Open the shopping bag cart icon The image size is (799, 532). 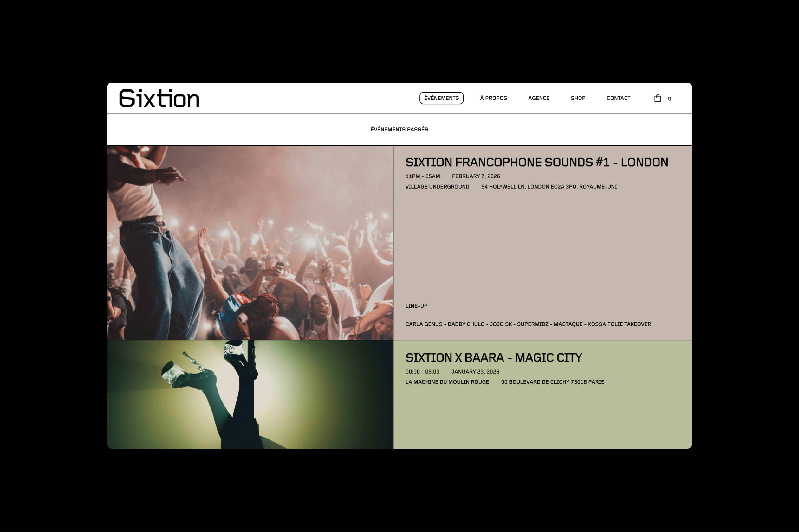point(658,99)
